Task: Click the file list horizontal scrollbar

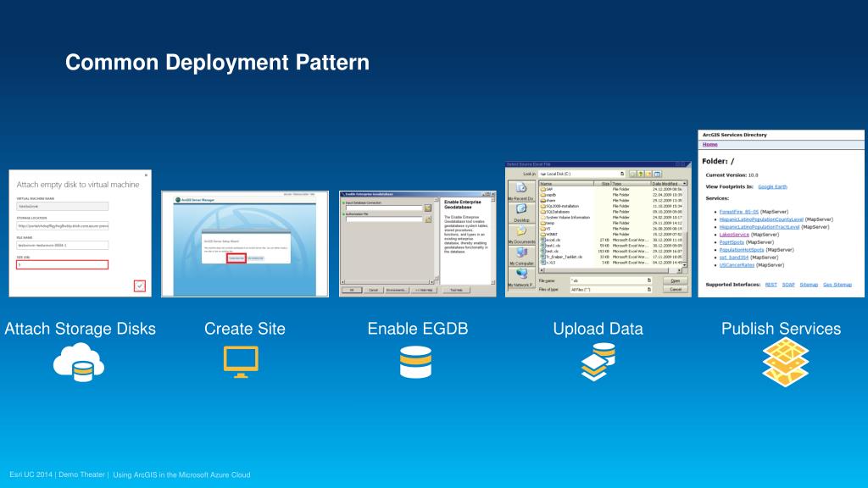Action: pos(610,270)
